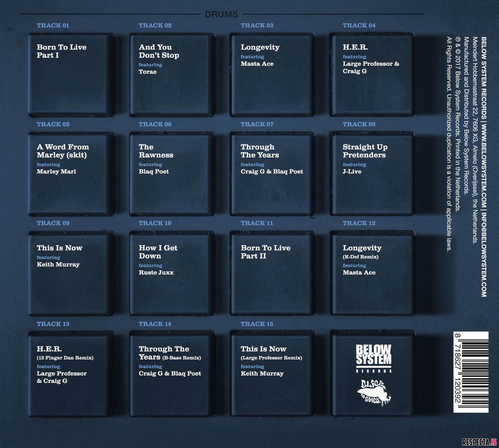
Task: Click 'Manufactured and Distributed by Below System Records'
Action: (466, 115)
